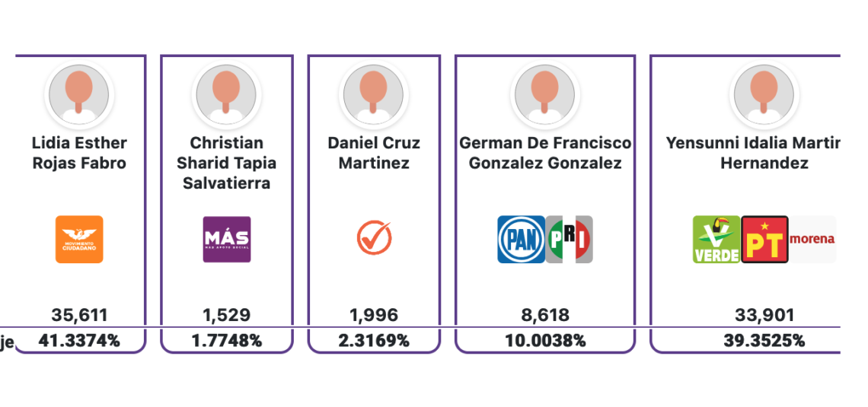868x407 pixels.
Task: Select candidate name German De Francisco Gonzalez Gonzalez
Action: coord(545,153)
